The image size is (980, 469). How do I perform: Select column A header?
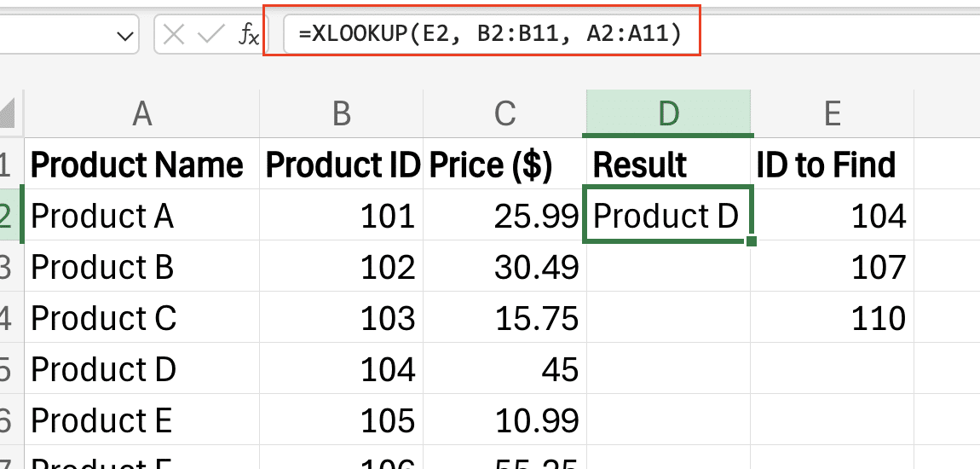(141, 113)
